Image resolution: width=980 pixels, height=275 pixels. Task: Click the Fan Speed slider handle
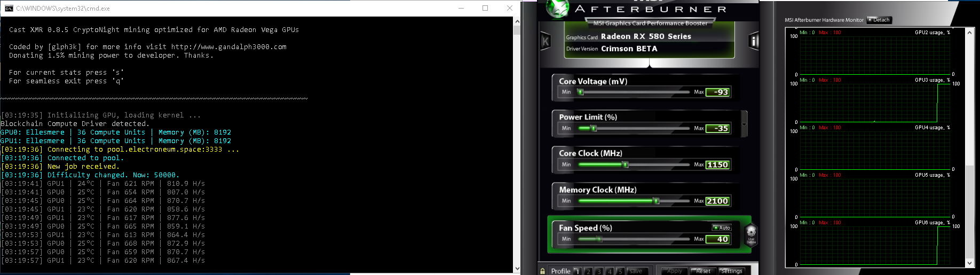pyautogui.click(x=599, y=239)
